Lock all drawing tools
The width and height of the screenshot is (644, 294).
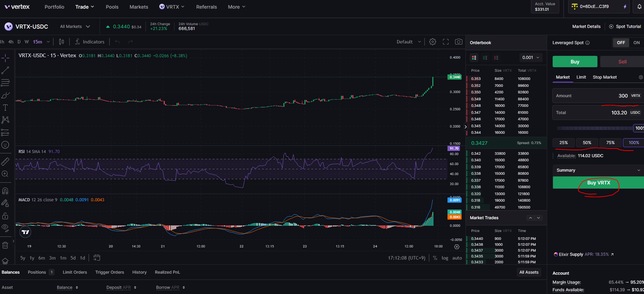pos(5,216)
